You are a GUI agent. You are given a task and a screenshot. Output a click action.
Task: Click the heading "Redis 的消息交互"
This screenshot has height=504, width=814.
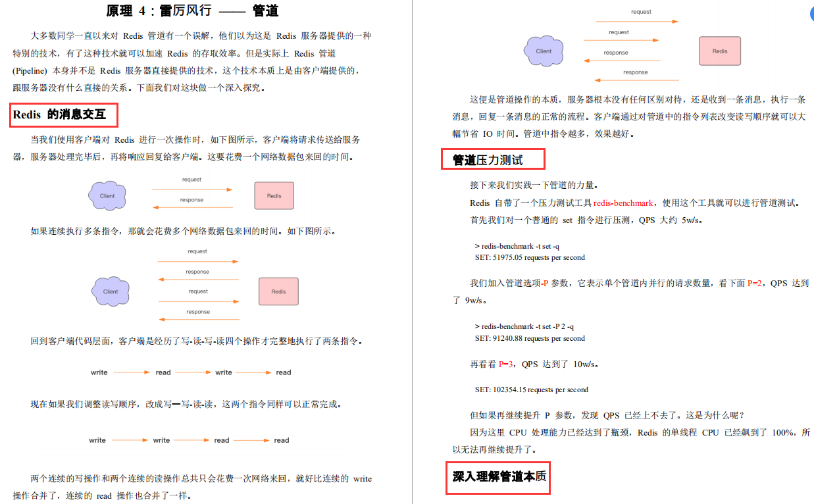pos(59,114)
